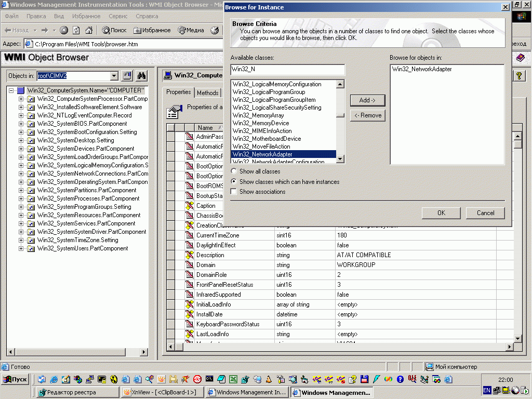Viewport: 532px width, 399px height.
Task: Select the Win32_SystemPartitions.PartComponent tree item
Action: click(x=87, y=190)
